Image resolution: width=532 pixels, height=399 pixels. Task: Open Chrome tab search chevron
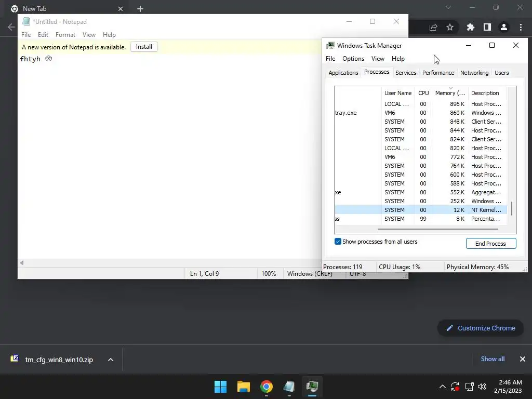click(448, 7)
